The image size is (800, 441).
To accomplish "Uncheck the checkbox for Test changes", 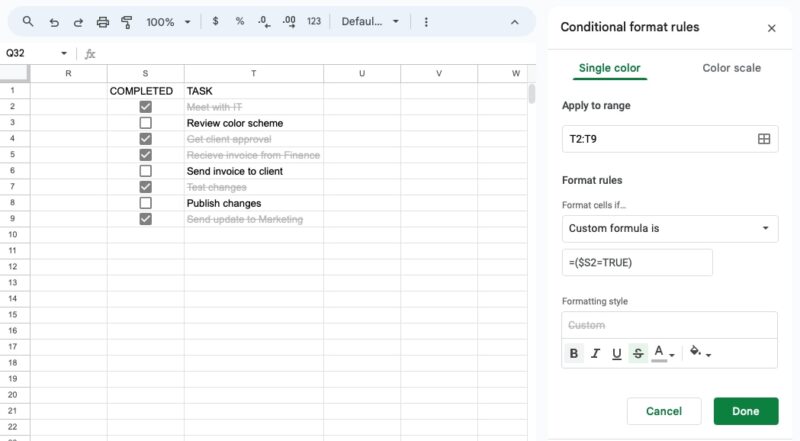I will point(145,187).
